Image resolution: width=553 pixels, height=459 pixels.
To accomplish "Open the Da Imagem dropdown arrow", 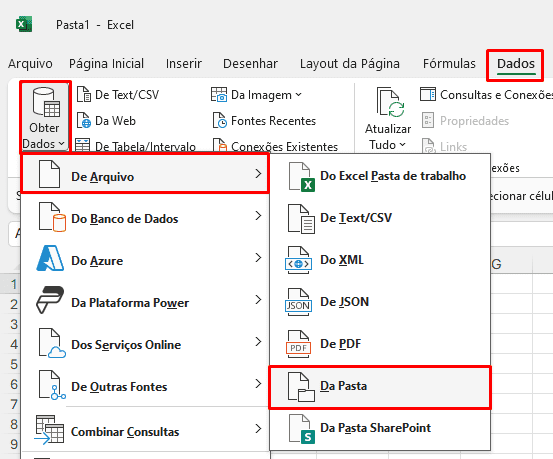I will coord(298,95).
